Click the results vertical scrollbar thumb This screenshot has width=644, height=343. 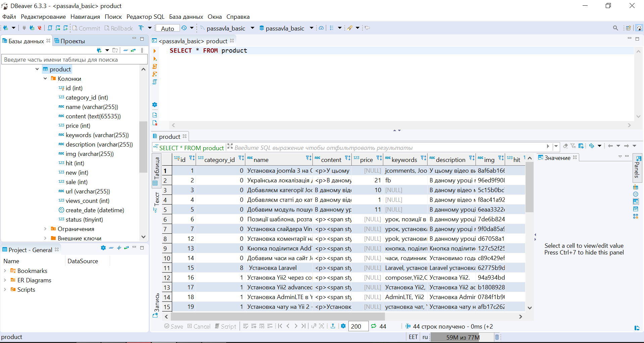click(x=529, y=187)
